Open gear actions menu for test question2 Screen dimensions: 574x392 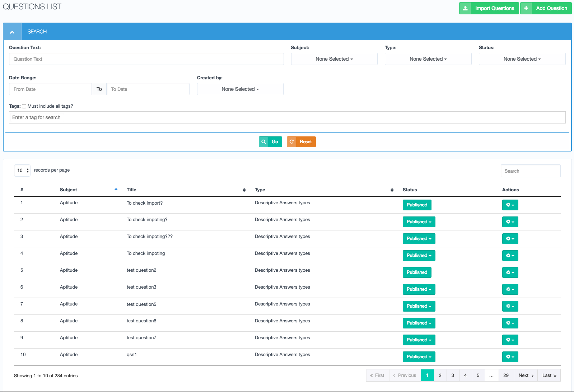pos(510,272)
